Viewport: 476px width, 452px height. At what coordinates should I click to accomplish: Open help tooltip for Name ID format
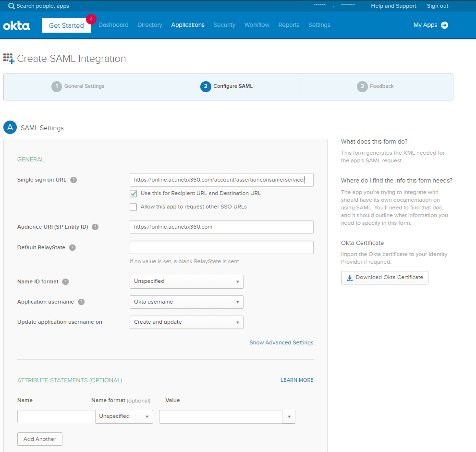[65, 281]
